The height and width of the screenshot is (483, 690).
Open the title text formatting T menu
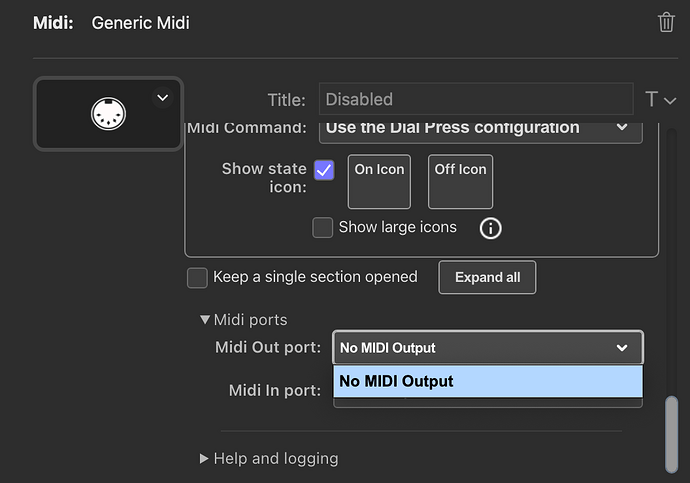(660, 99)
